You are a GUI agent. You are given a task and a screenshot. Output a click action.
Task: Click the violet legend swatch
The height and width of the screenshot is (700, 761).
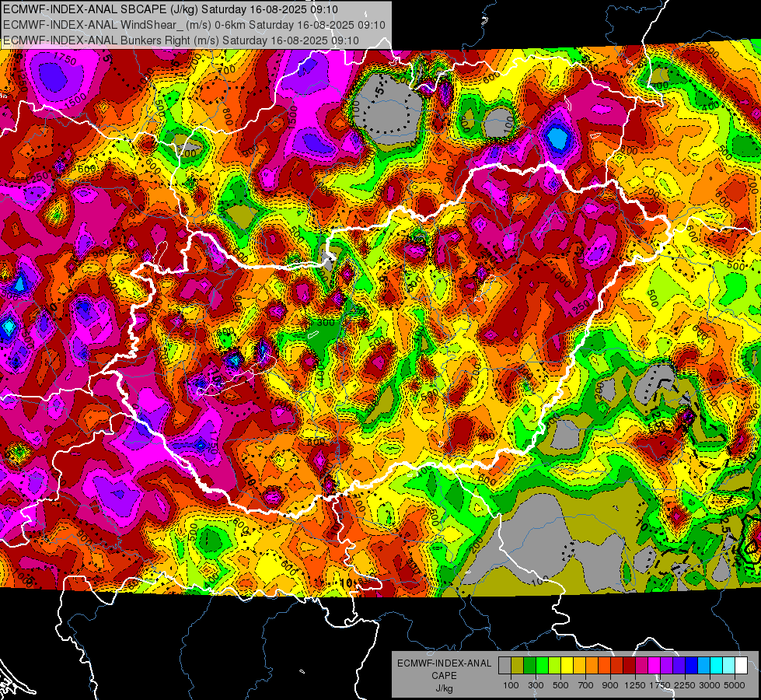point(679,665)
